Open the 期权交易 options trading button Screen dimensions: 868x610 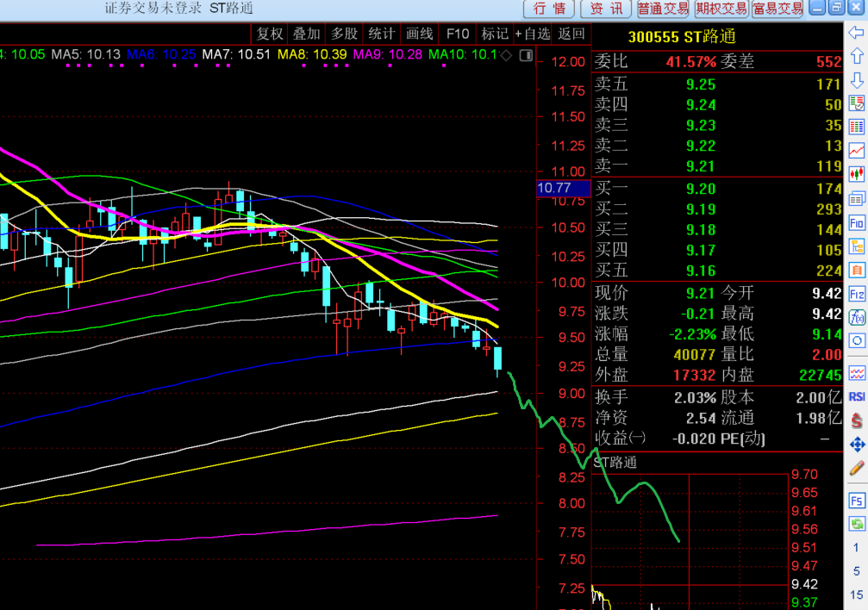click(x=721, y=9)
